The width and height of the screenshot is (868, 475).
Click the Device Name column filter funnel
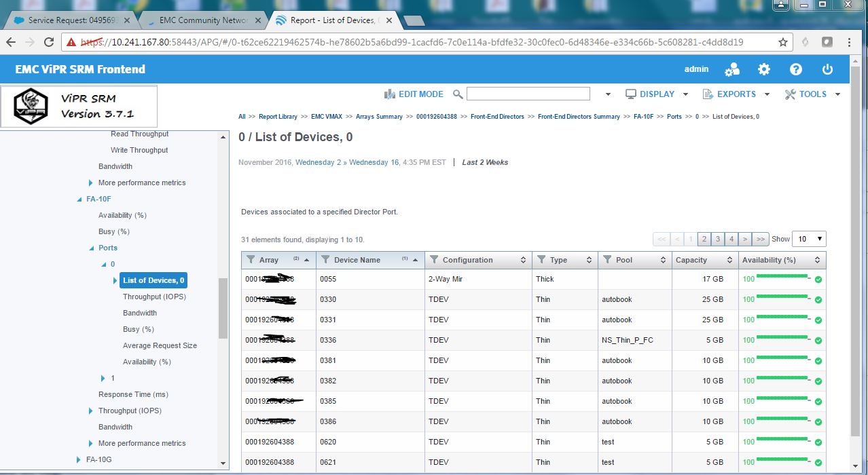325,260
